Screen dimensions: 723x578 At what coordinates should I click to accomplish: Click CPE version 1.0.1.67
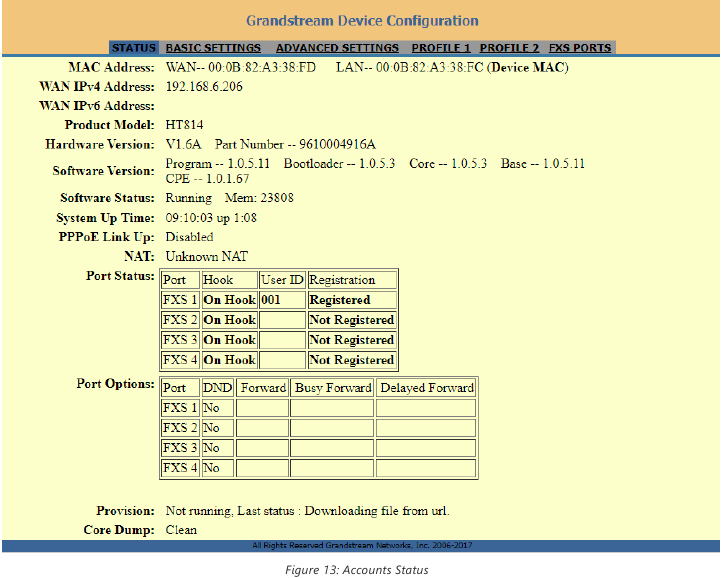[227, 179]
